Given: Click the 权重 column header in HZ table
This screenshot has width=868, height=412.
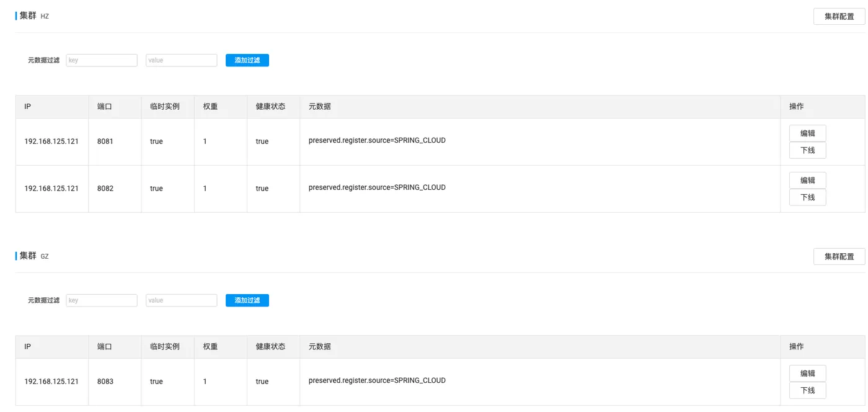Looking at the screenshot, I should pos(210,107).
